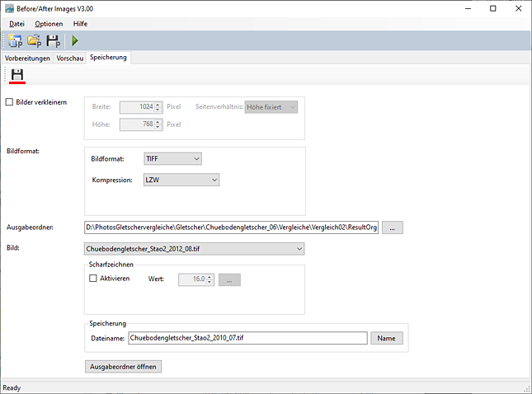Open the Bild file selection dropdown
Viewport: 532px width, 394px height.
(x=194, y=249)
